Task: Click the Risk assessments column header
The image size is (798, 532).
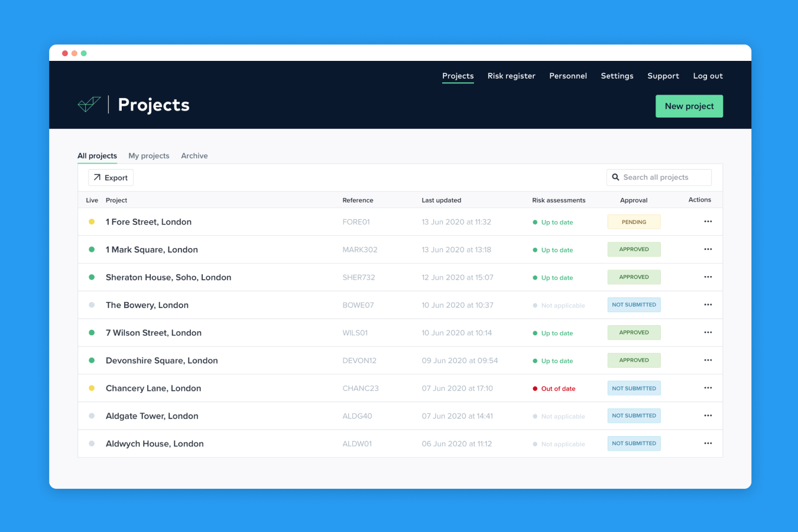Action: point(559,200)
